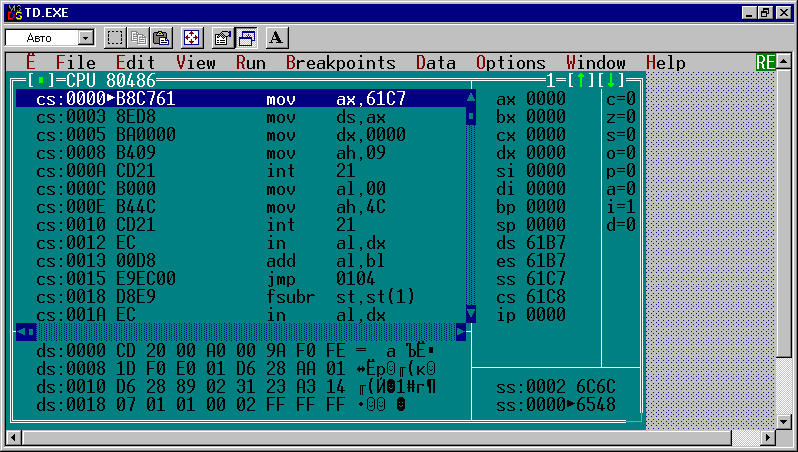Click the Mark selection toolbar icon
798x452 pixels.
pyautogui.click(x=115, y=38)
